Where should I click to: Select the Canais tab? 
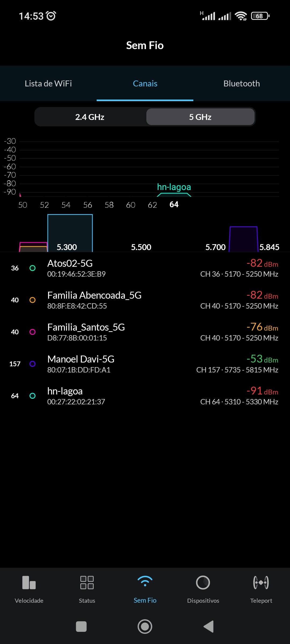coord(145,83)
